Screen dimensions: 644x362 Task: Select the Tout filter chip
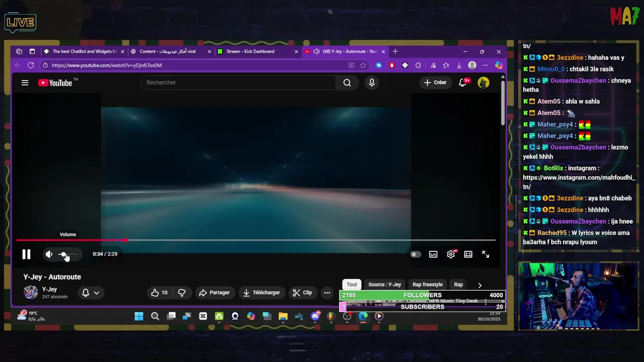point(352,285)
